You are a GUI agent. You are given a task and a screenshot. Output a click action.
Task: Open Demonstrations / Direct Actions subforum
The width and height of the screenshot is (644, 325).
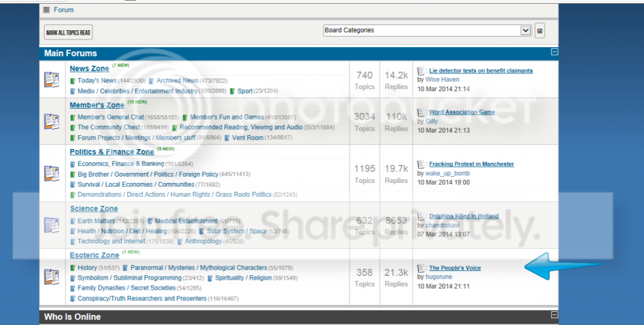(x=175, y=194)
